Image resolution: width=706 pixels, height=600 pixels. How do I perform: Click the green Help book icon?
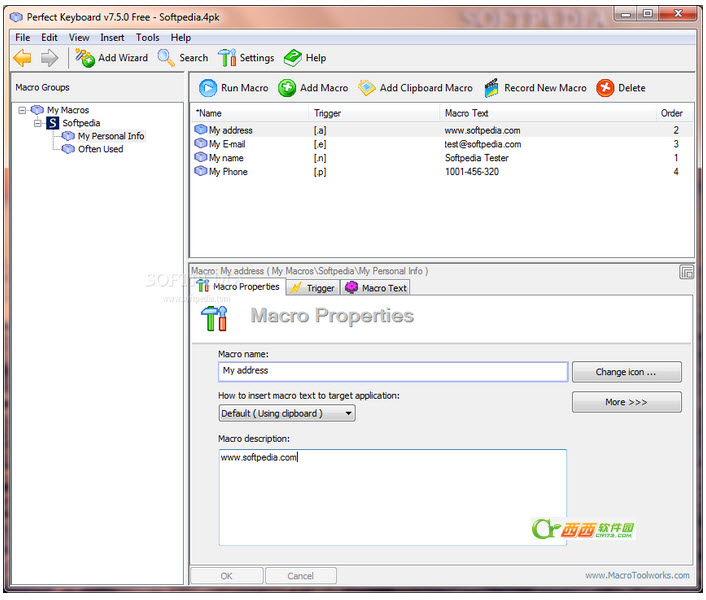pyautogui.click(x=293, y=58)
